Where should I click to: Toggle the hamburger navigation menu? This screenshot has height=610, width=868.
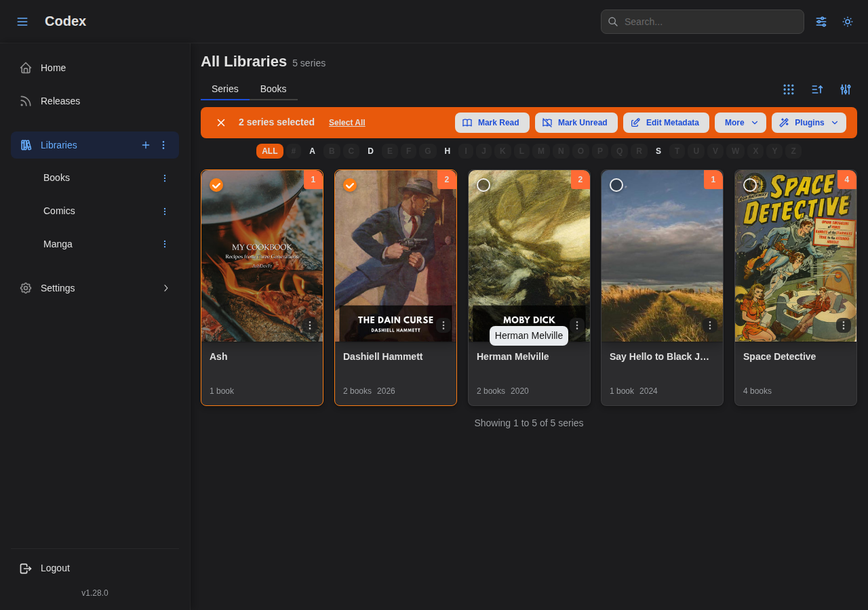tap(22, 22)
